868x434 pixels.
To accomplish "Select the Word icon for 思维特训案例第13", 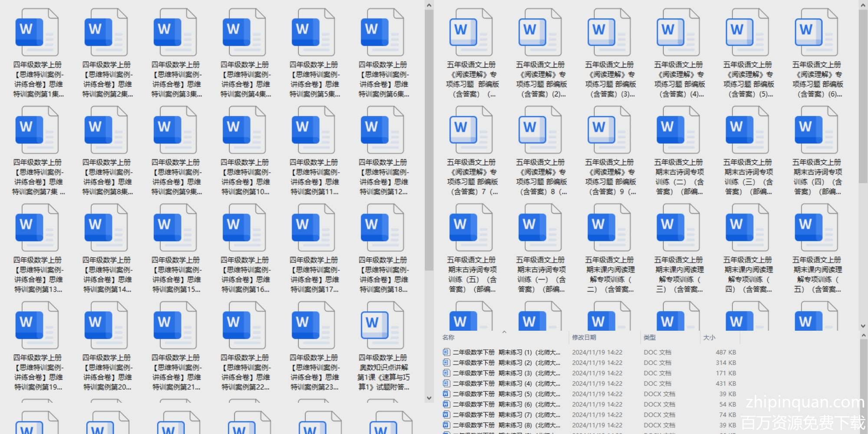I will coord(37,228).
